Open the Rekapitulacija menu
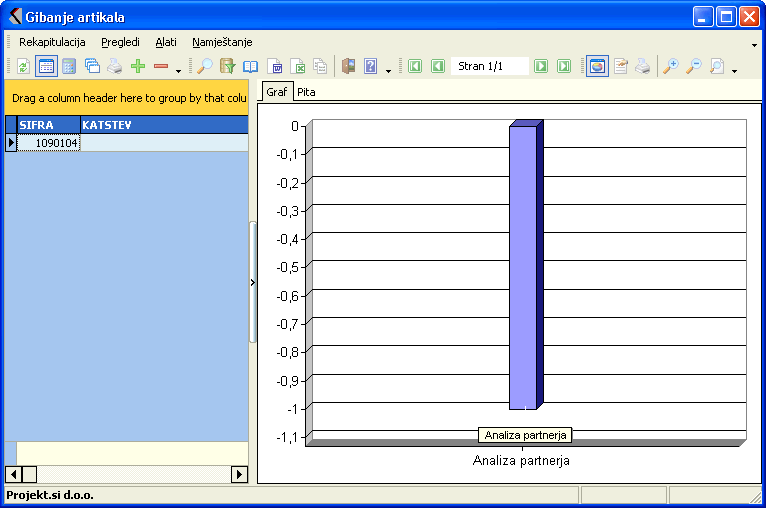Screen dimensions: 766x508 tap(52, 42)
